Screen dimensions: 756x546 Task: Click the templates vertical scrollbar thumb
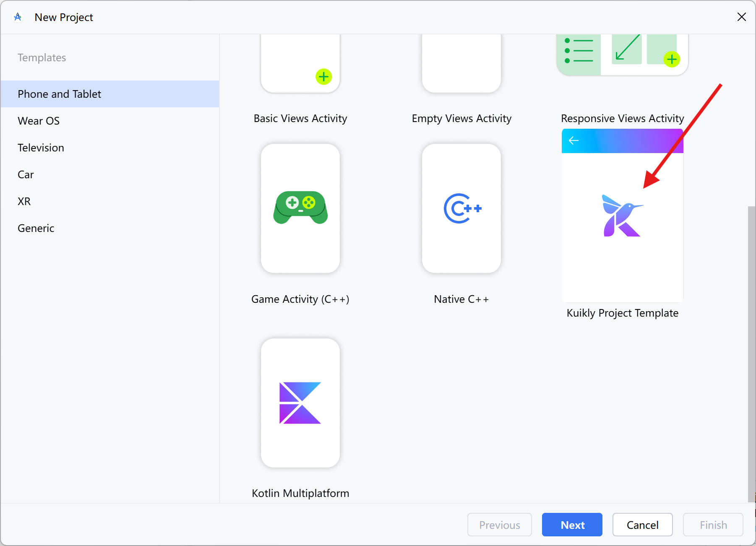[x=751, y=354]
